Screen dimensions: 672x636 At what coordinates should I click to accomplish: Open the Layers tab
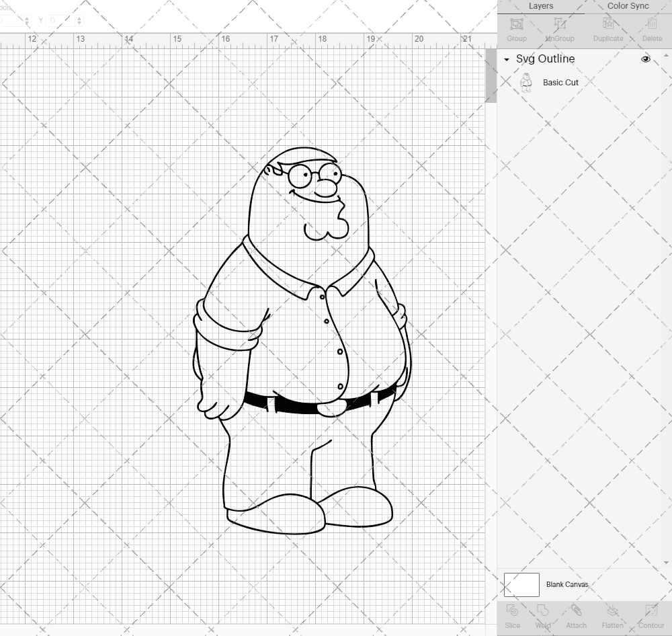click(x=541, y=6)
